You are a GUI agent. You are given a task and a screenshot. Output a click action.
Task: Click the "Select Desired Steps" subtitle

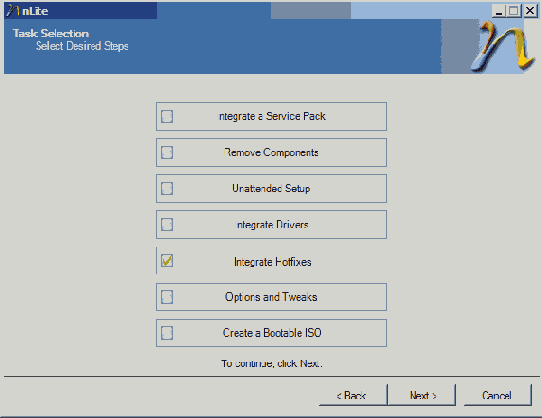click(x=82, y=46)
